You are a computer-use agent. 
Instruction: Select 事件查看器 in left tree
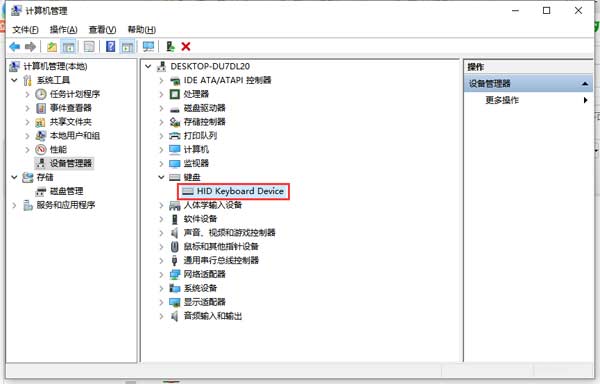pyautogui.click(x=70, y=108)
